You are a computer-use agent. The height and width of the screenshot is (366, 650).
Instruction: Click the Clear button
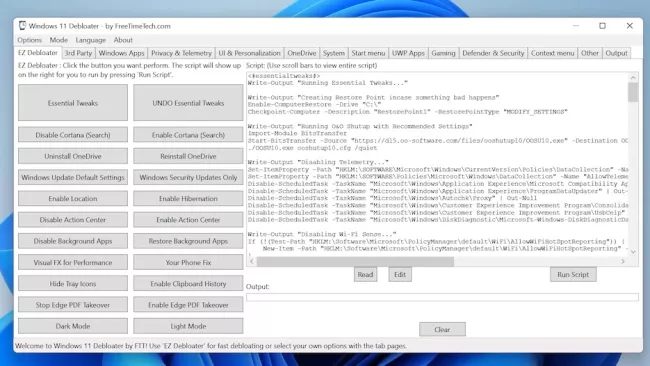pyautogui.click(x=442, y=330)
